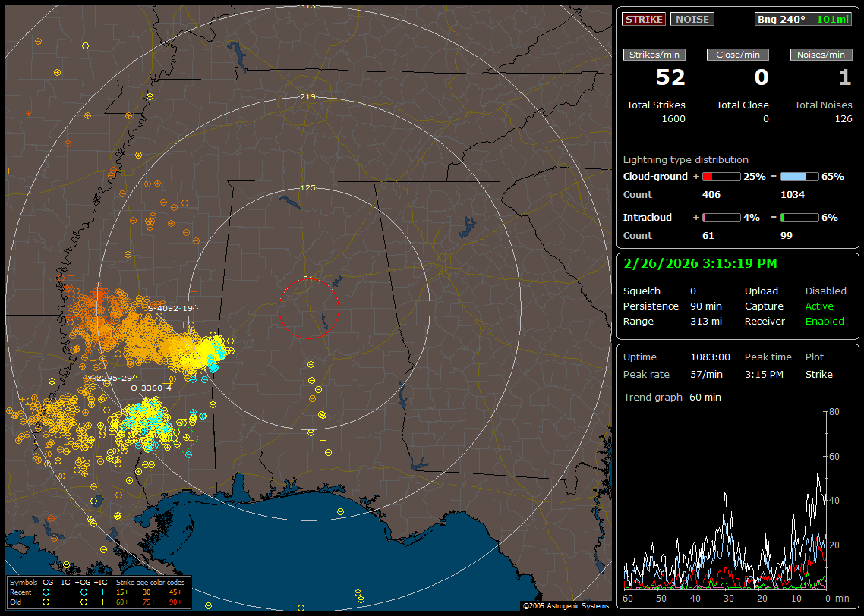This screenshot has width=864, height=616.
Task: Click the Bng 240° bearing readout
Action: pos(781,19)
